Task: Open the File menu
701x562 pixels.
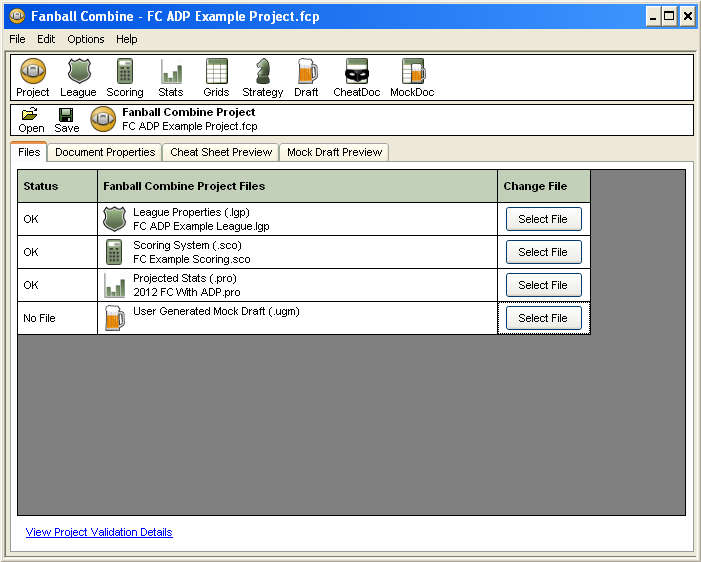Action: click(x=17, y=39)
